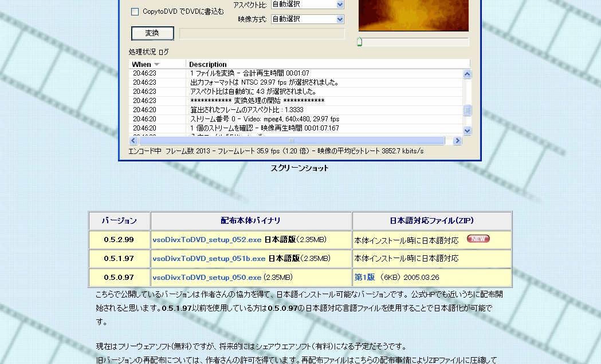
Task: Click the log horizontal scroll left arrow
Action: point(133,140)
